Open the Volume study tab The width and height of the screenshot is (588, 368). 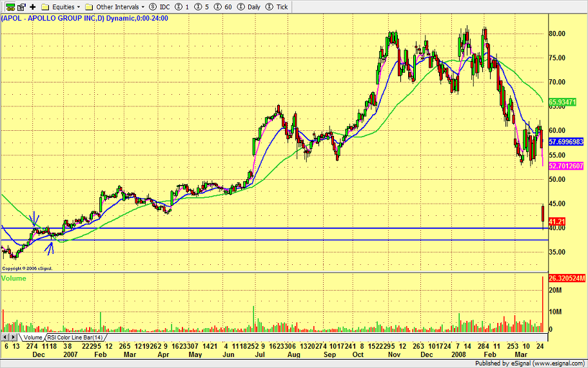(32, 337)
